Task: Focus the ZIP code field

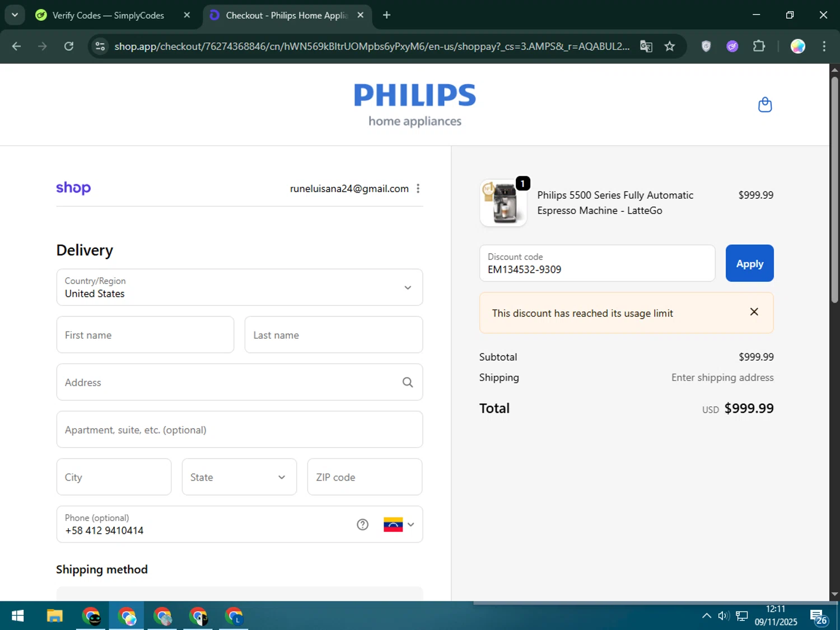Action: point(365,477)
